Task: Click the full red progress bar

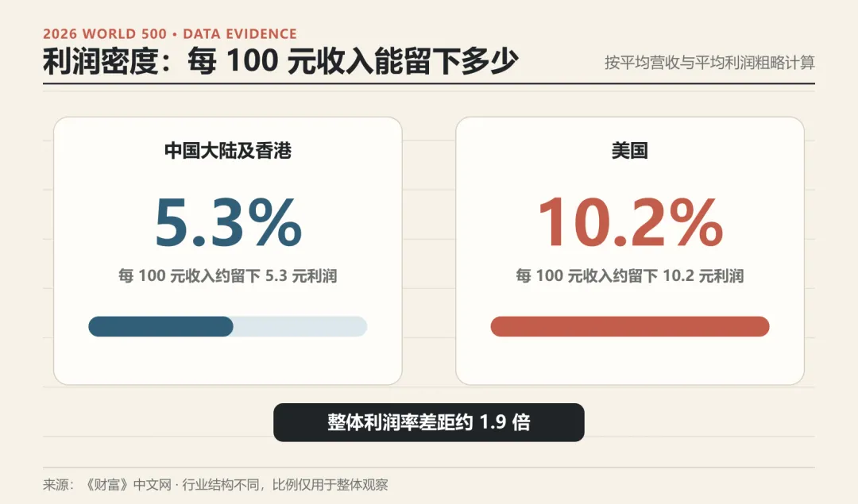Action: [x=630, y=326]
